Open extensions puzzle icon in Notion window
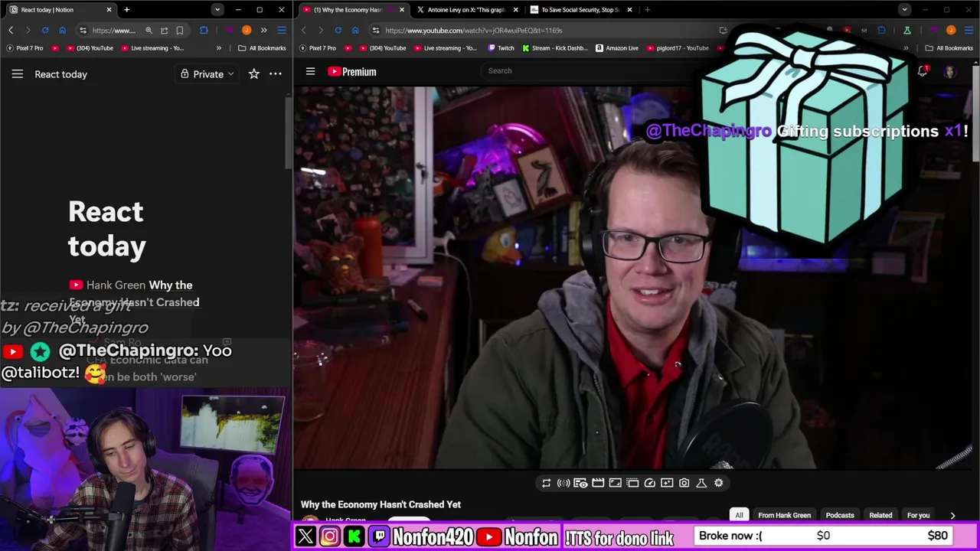The image size is (980, 551). click(x=204, y=31)
